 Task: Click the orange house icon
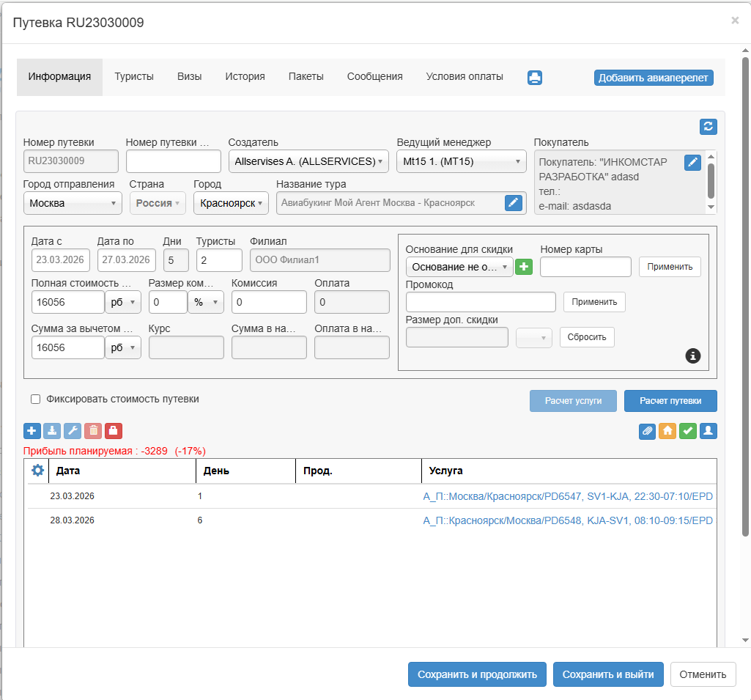pyautogui.click(x=667, y=431)
